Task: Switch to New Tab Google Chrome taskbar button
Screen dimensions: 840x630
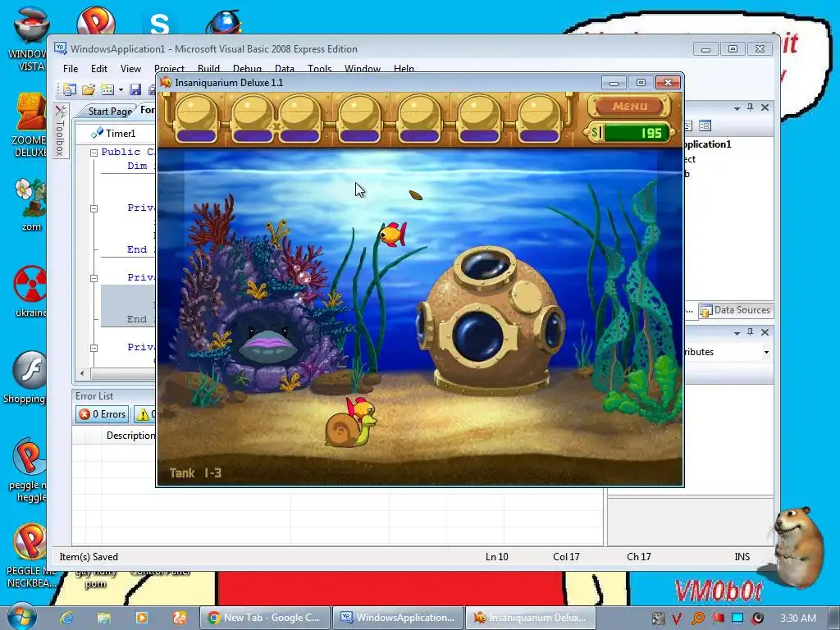Action: click(x=265, y=618)
